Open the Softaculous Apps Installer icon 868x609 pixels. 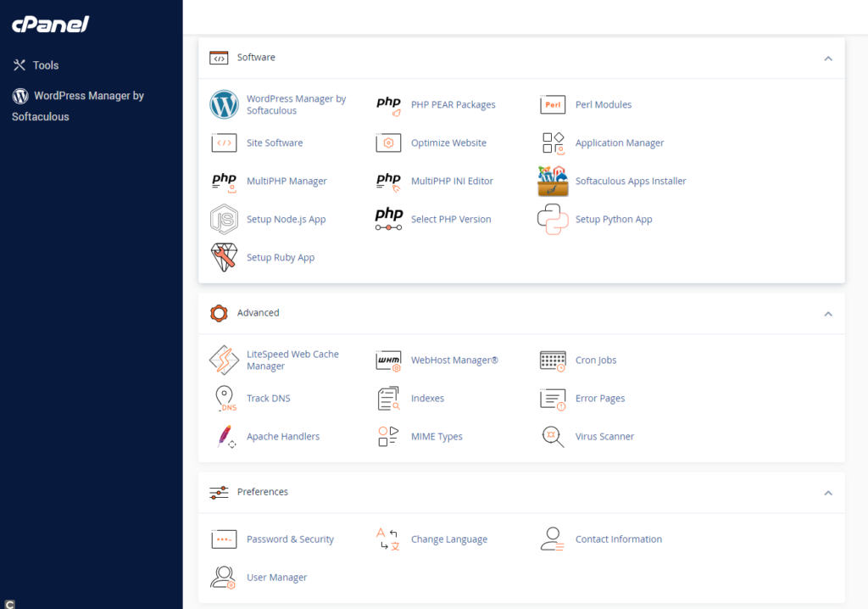coord(553,182)
